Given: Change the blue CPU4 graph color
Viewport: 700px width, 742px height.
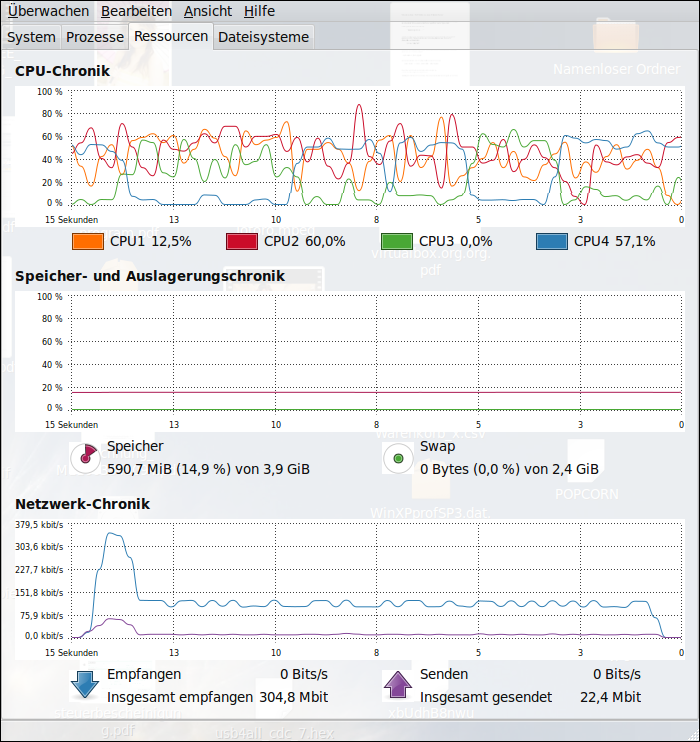Looking at the screenshot, I should pyautogui.click(x=552, y=241).
